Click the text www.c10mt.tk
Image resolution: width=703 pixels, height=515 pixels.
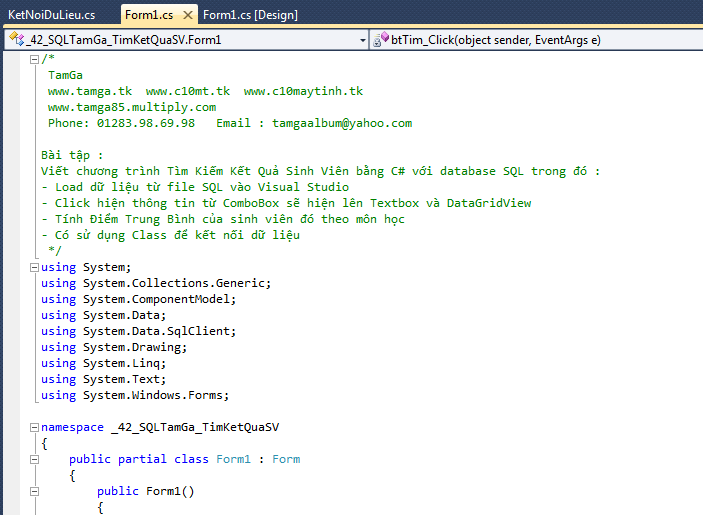pos(187,91)
